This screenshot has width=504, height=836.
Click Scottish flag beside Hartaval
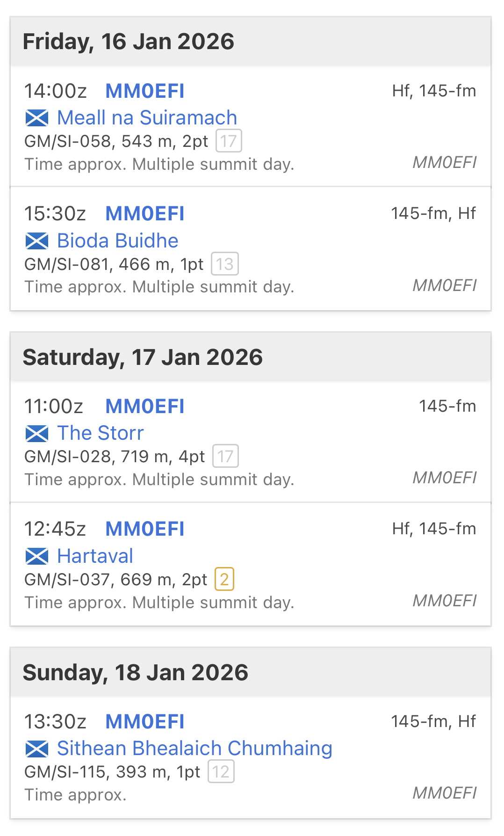pyautogui.click(x=37, y=556)
